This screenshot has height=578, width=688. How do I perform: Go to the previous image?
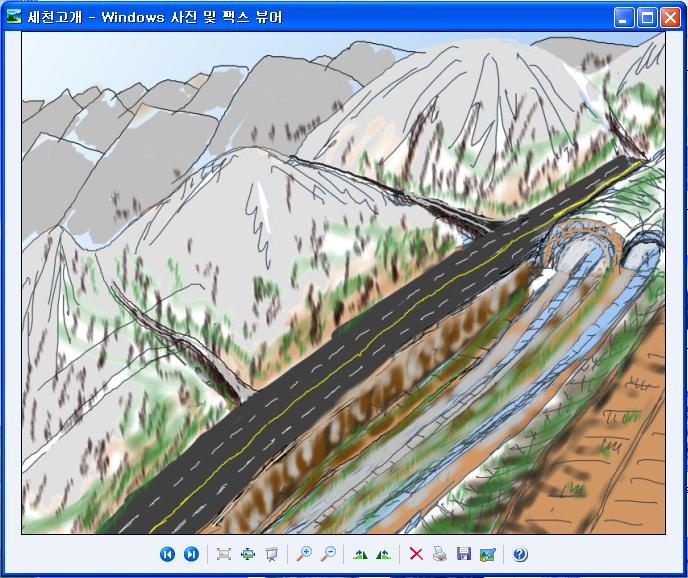(x=167, y=554)
